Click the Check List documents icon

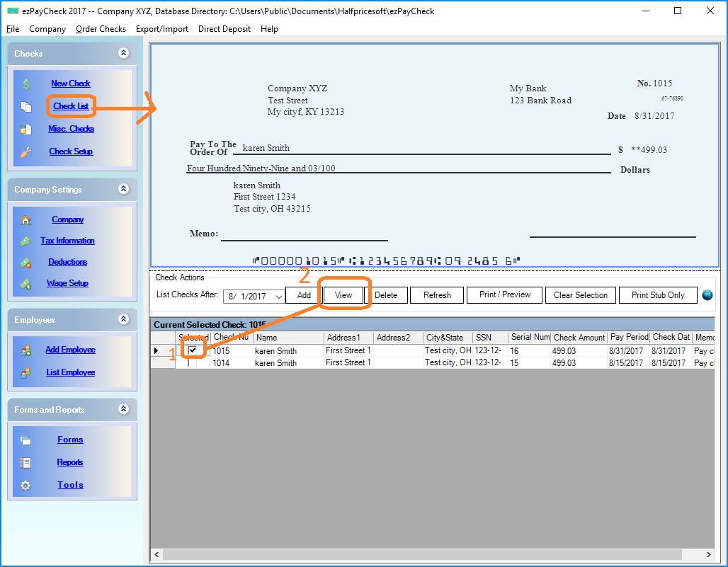pyautogui.click(x=26, y=107)
